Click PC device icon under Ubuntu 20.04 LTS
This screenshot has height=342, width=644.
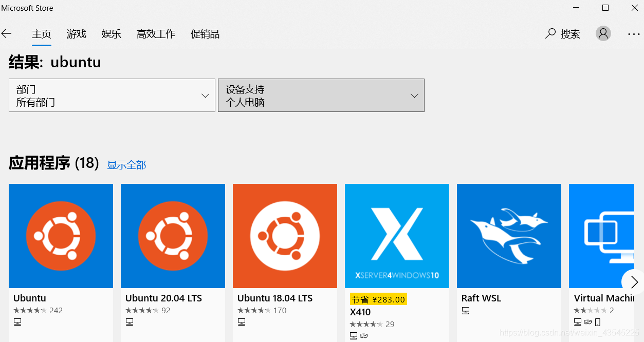(x=130, y=322)
